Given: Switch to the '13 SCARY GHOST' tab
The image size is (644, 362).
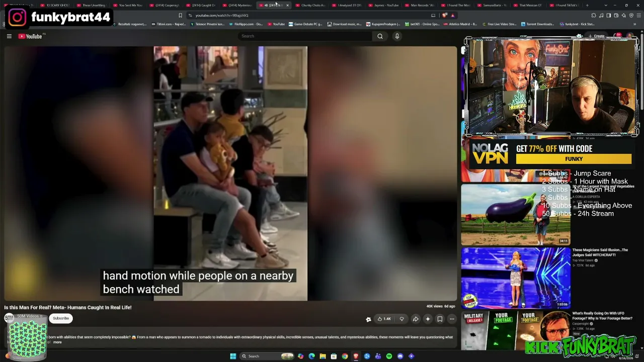Looking at the screenshot, I should (x=56, y=5).
